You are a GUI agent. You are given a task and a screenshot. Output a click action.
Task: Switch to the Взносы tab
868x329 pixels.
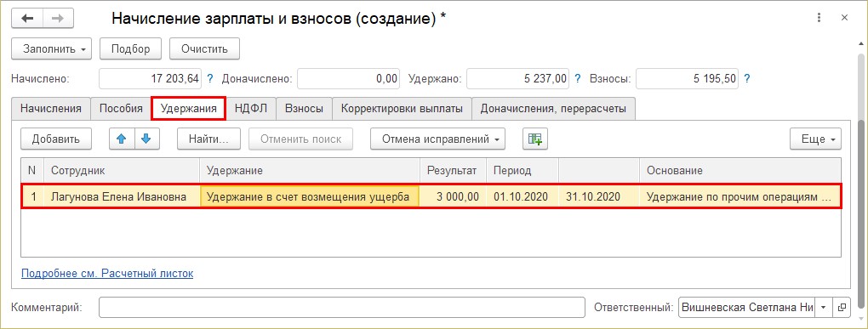coord(304,108)
